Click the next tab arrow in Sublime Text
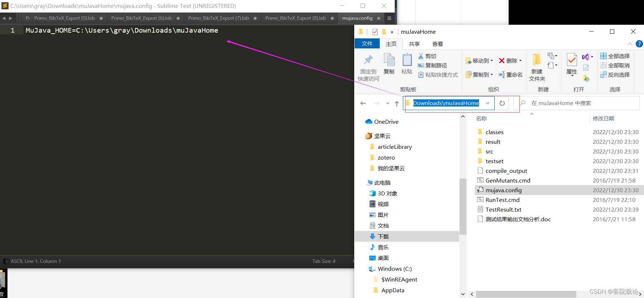The height and width of the screenshot is (298, 644). pyautogui.click(x=10, y=18)
